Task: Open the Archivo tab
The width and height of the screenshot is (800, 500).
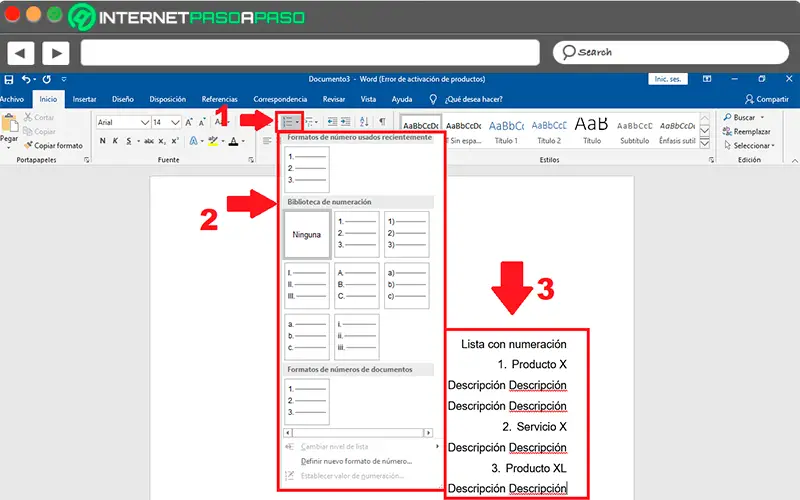Action: [12, 99]
